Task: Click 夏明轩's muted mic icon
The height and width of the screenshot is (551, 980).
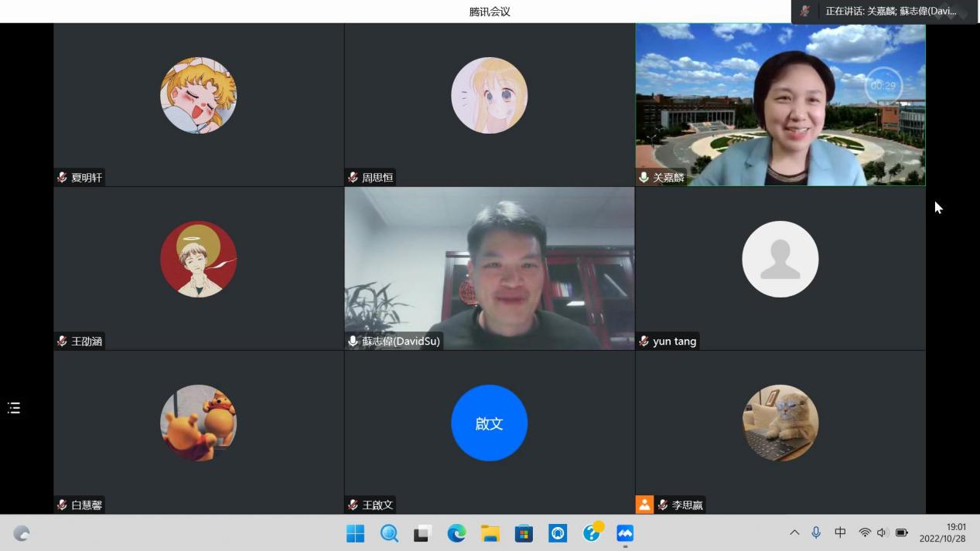Action: tap(62, 178)
